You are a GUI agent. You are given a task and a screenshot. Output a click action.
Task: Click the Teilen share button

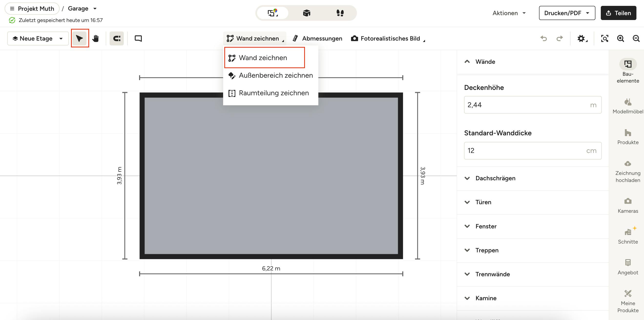[x=619, y=13]
